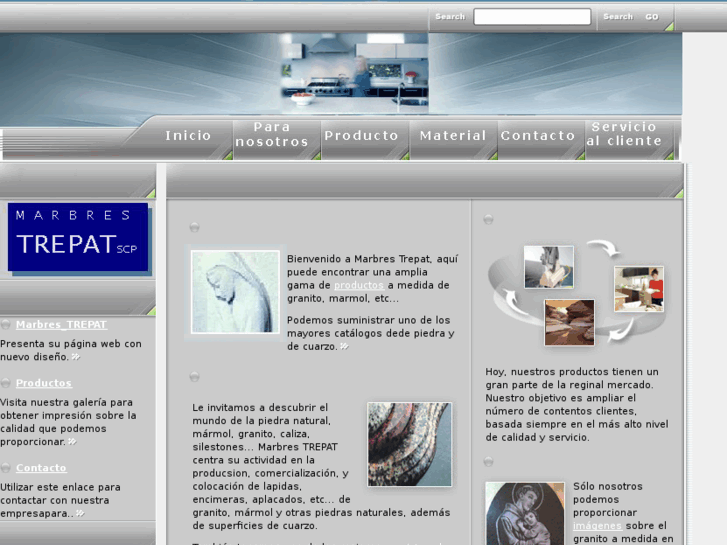The height and width of the screenshot is (545, 727).
Task: Open the Contacto navigation tab
Action: [x=538, y=135]
